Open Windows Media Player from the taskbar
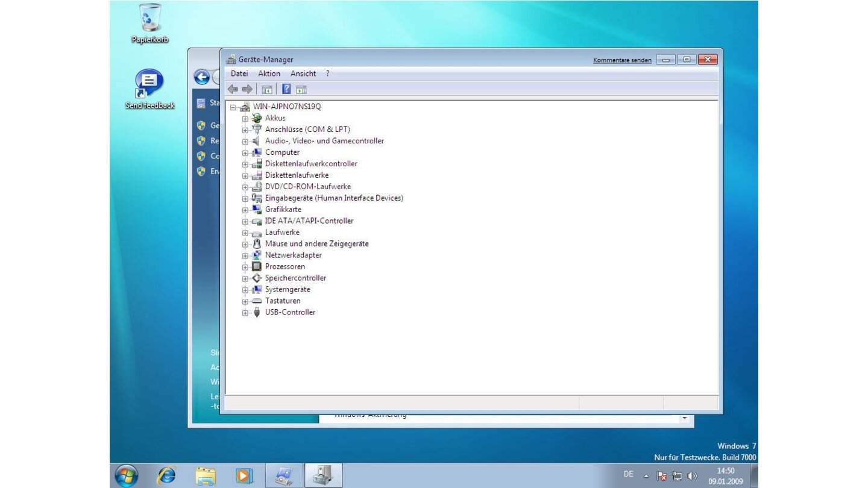The width and height of the screenshot is (868, 488). (x=244, y=476)
